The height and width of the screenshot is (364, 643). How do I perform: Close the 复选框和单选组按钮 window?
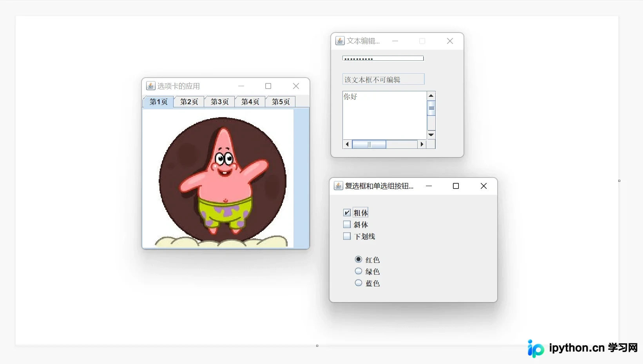(484, 186)
